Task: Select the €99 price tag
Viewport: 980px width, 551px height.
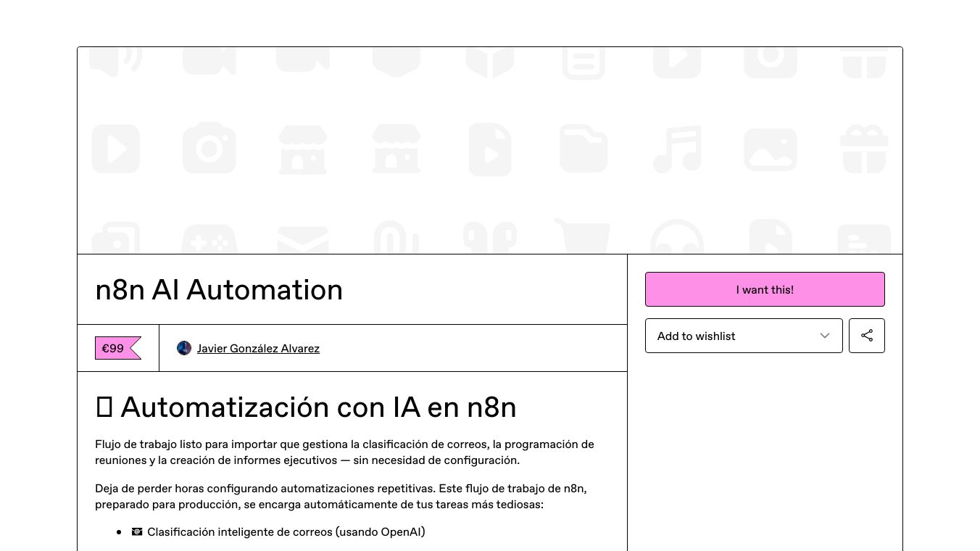Action: [x=117, y=348]
